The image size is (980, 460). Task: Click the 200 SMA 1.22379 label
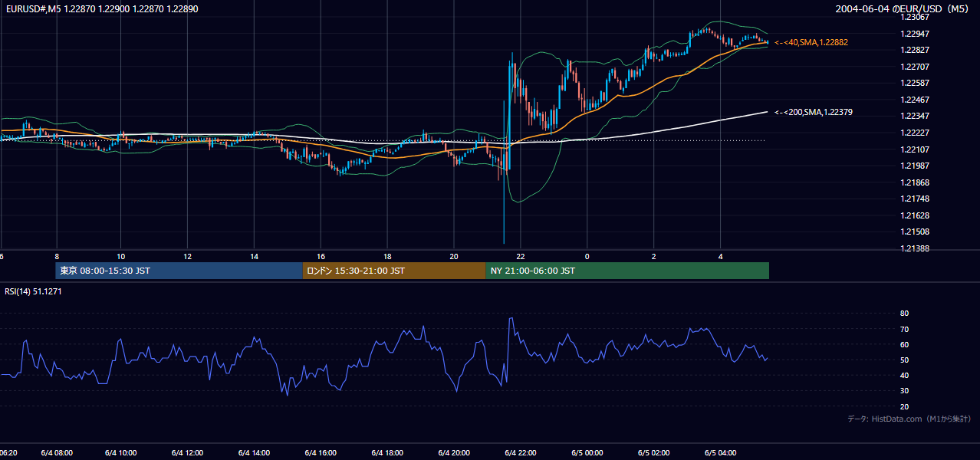tap(814, 112)
